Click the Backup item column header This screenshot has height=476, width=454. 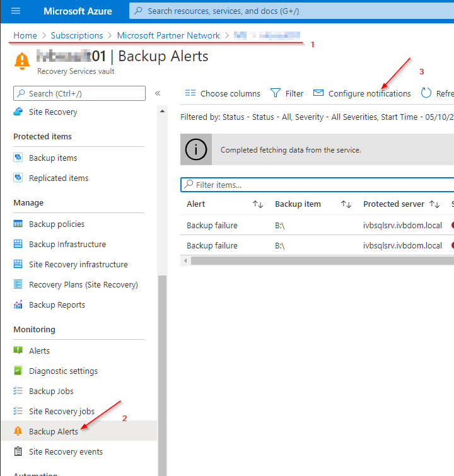click(x=298, y=204)
